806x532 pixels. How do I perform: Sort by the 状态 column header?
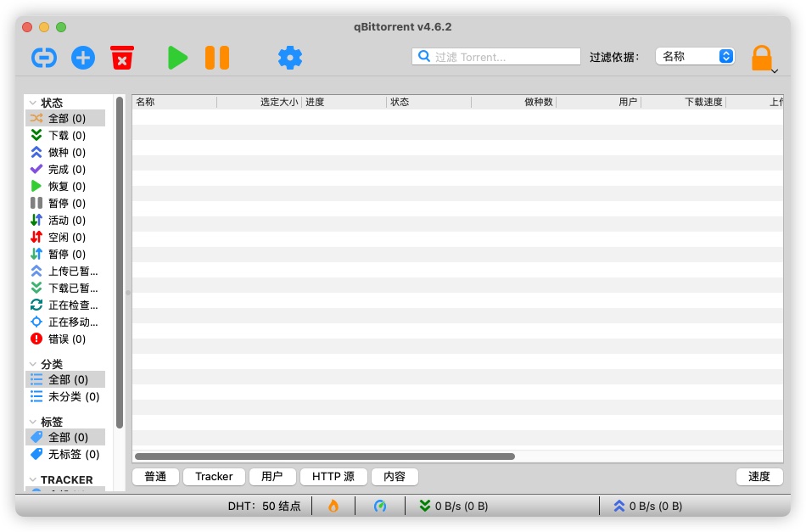click(x=428, y=102)
